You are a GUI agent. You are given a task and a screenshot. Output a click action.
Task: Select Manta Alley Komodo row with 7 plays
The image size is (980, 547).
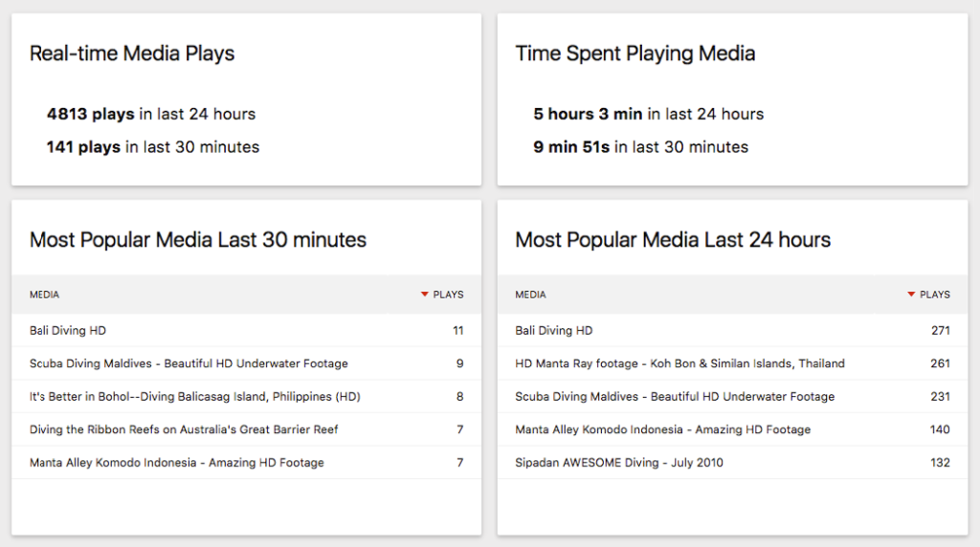[177, 463]
